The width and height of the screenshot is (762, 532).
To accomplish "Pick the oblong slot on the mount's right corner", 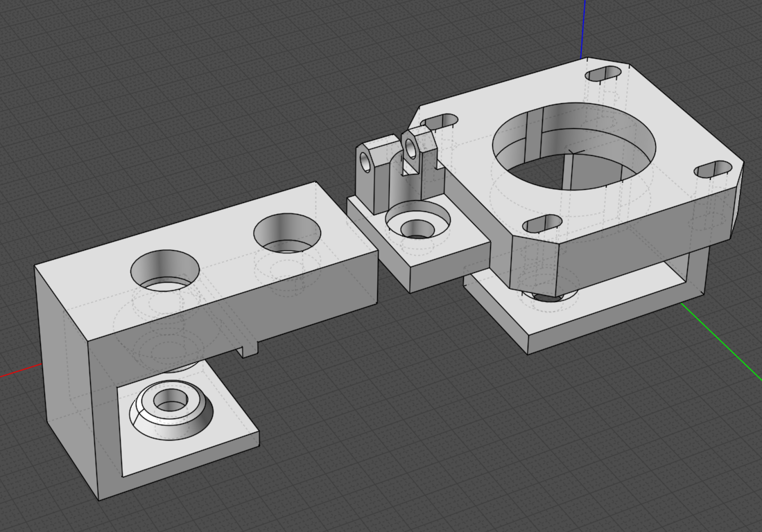I will pyautogui.click(x=713, y=169).
